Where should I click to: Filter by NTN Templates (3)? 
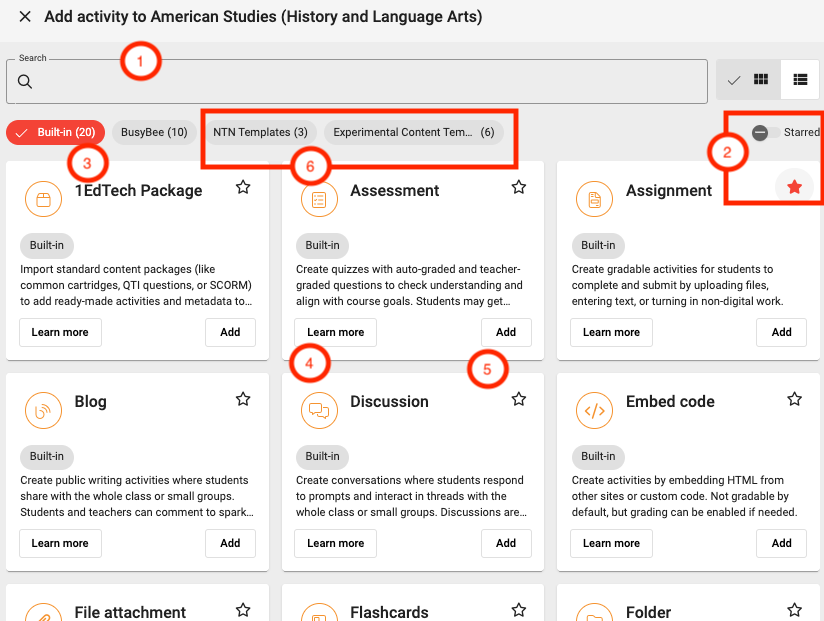(x=260, y=132)
